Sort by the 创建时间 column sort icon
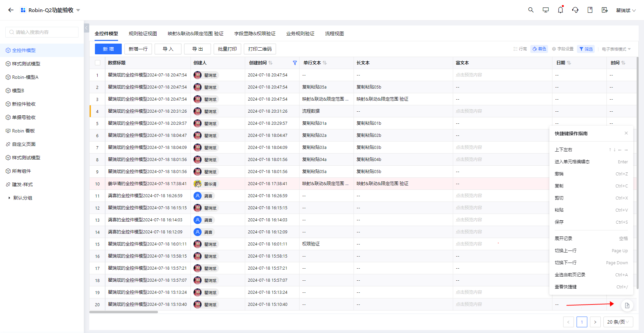 pyautogui.click(x=270, y=63)
